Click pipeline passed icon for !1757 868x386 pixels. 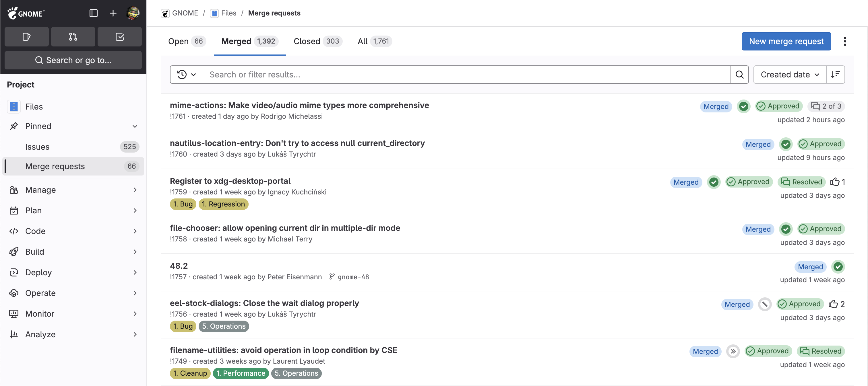tap(838, 266)
